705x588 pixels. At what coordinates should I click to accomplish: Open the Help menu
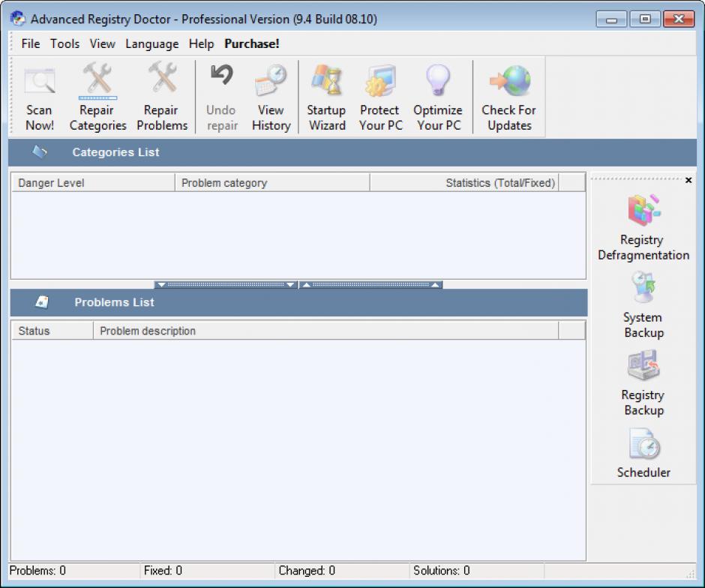(x=201, y=43)
